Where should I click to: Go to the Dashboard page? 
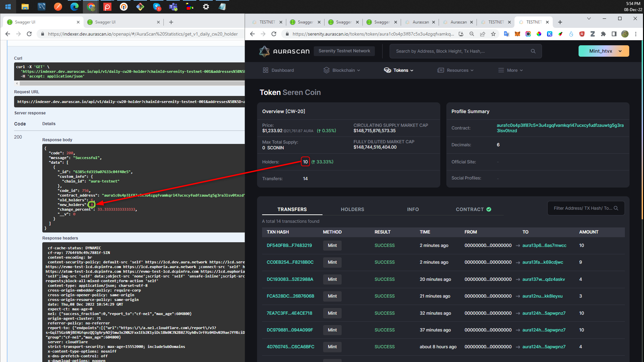[278, 70]
